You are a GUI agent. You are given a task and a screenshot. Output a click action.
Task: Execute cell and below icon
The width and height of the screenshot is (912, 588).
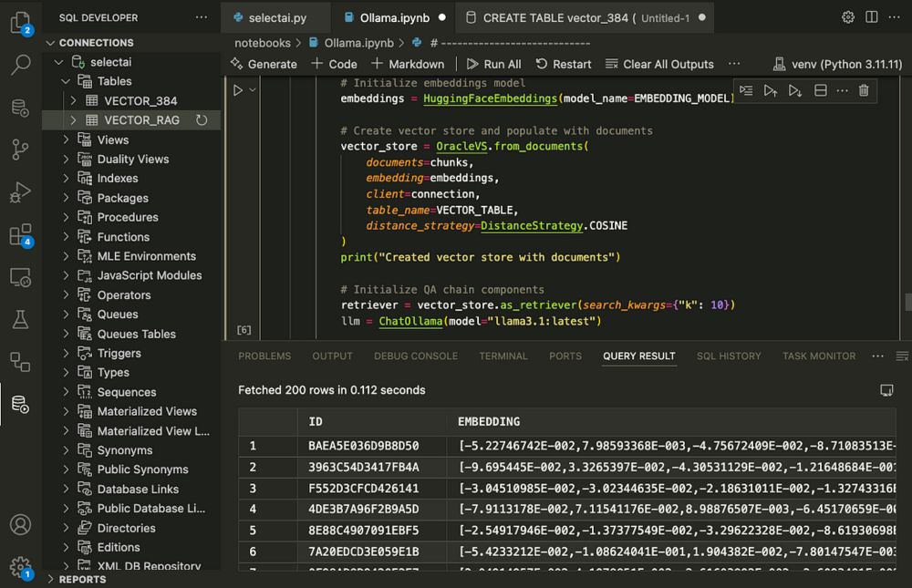tap(795, 90)
